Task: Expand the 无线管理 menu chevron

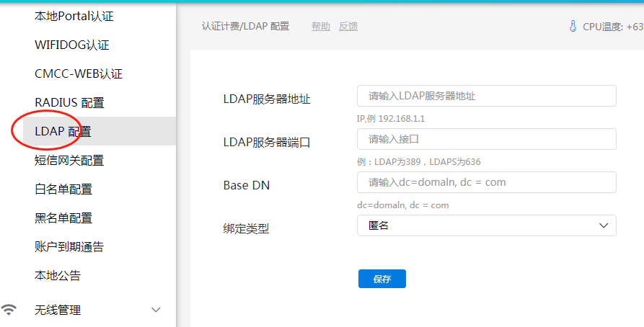Action: coord(156,310)
